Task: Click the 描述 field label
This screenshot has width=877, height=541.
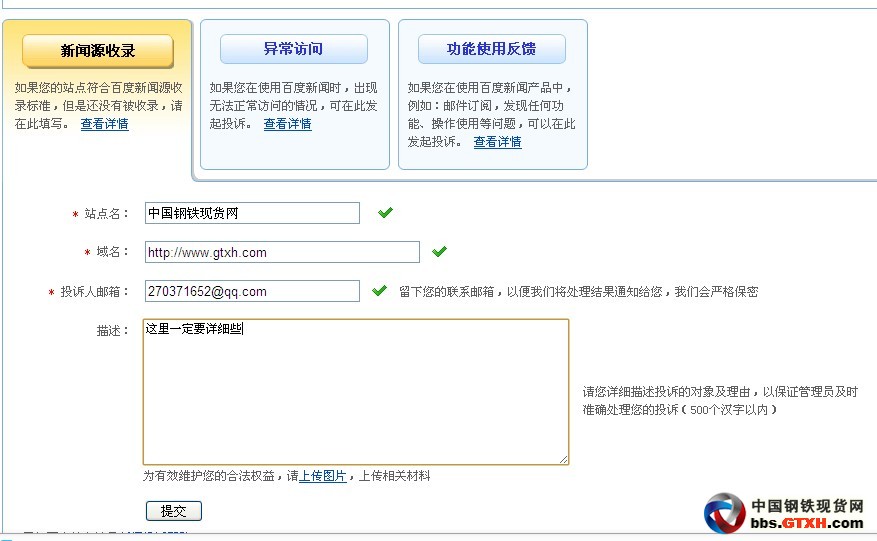Action: [x=112, y=331]
